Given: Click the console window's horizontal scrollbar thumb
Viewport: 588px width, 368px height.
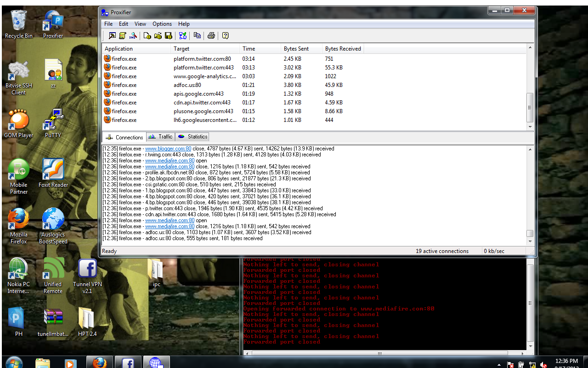Looking at the screenshot, I should [380, 353].
